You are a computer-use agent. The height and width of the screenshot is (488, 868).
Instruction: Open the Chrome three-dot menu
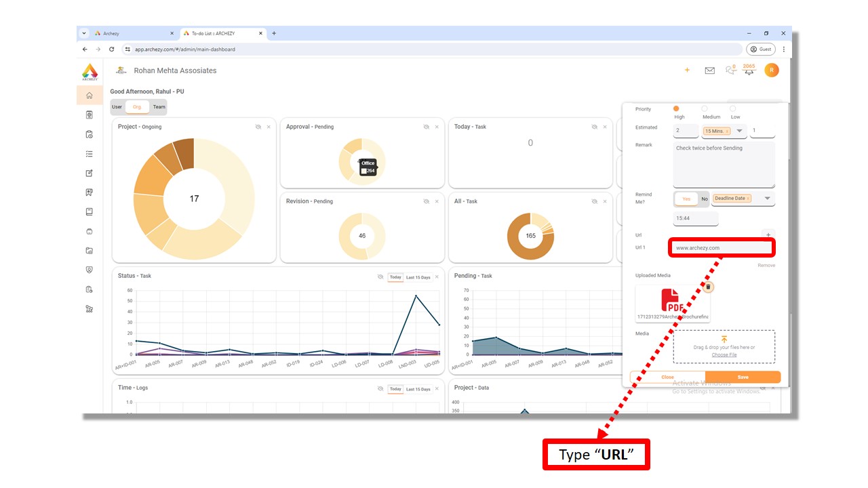click(784, 49)
